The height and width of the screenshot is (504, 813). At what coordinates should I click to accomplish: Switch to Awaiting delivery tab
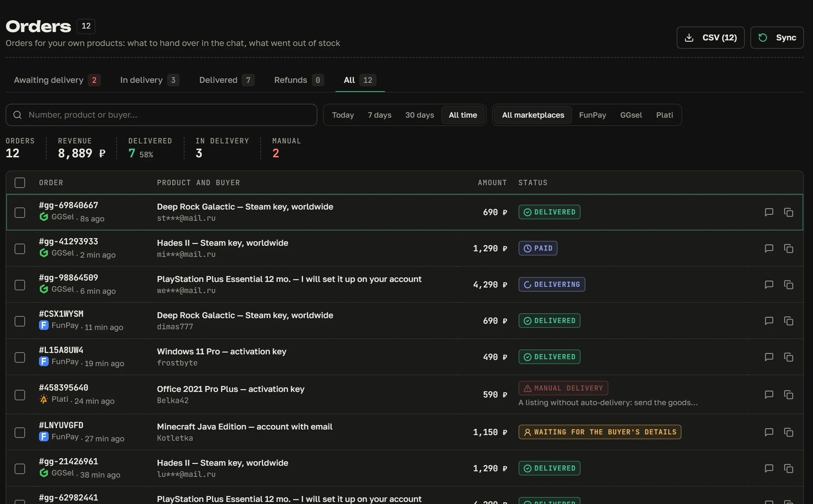click(x=57, y=80)
